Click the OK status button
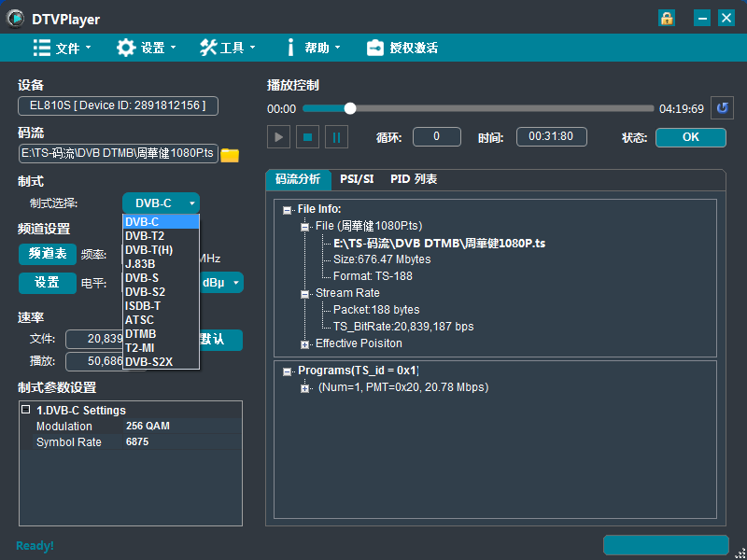The image size is (747, 560). [691, 137]
